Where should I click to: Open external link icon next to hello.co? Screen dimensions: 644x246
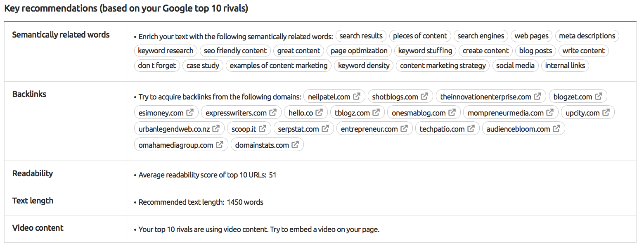point(319,112)
